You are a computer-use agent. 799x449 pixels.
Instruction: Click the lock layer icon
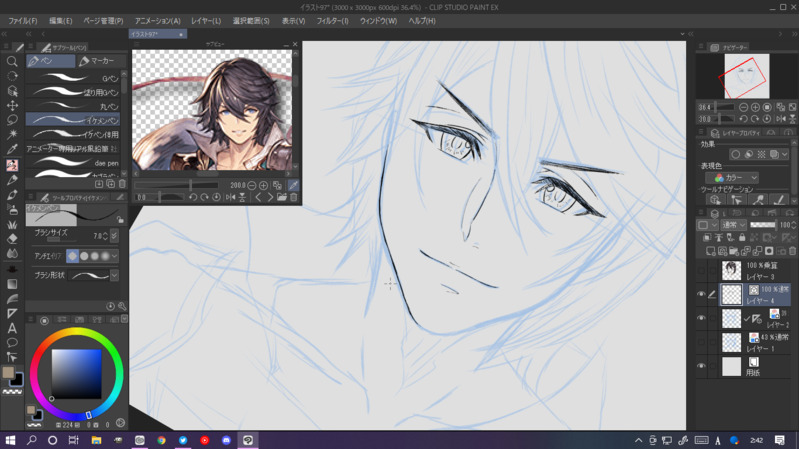pyautogui.click(x=742, y=237)
